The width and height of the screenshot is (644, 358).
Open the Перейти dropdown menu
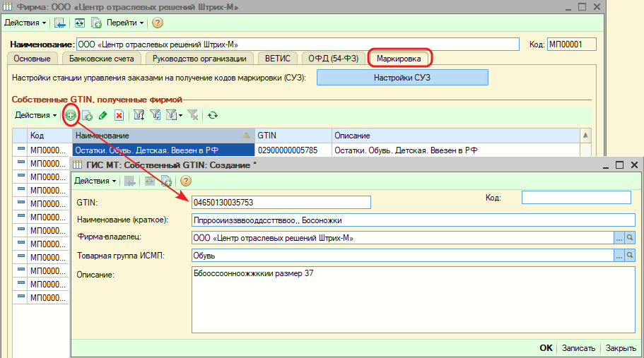125,23
